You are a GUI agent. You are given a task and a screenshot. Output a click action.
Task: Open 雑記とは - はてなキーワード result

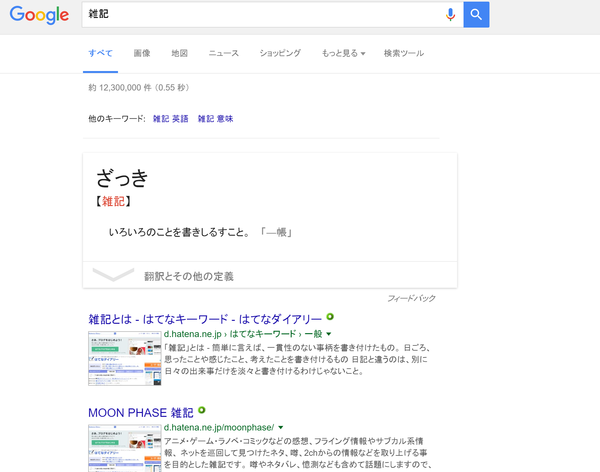click(x=205, y=319)
